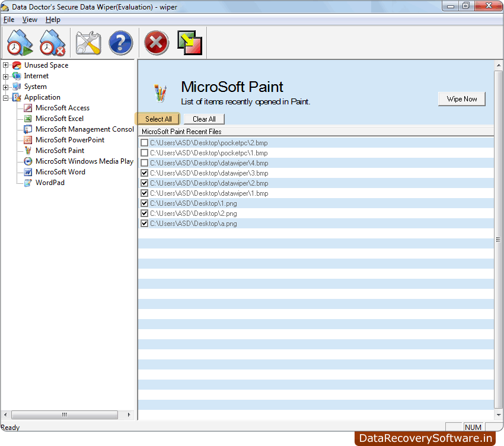
Task: Click the red X stop icon
Action: click(157, 43)
